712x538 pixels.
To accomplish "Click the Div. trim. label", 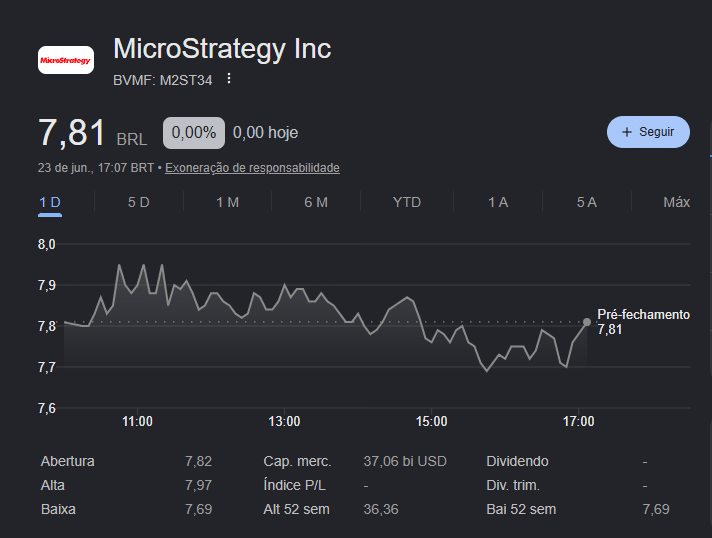I will point(513,485).
